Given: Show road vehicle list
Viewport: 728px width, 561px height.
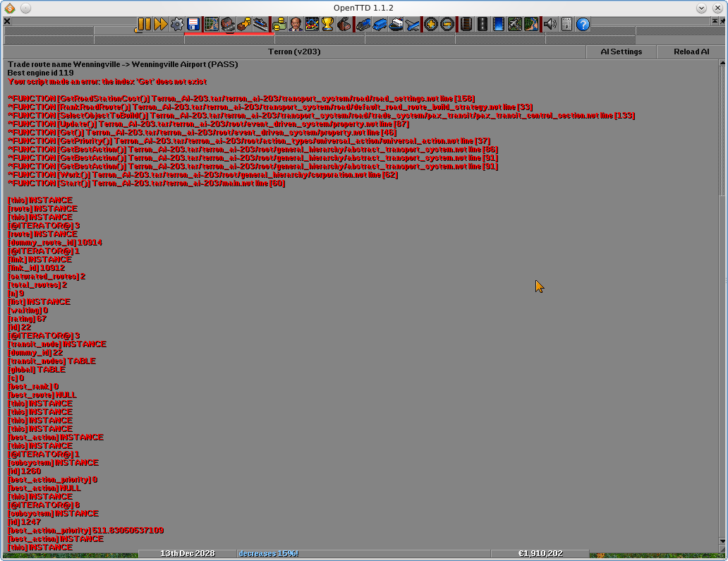Looking at the screenshot, I should pos(380,24).
